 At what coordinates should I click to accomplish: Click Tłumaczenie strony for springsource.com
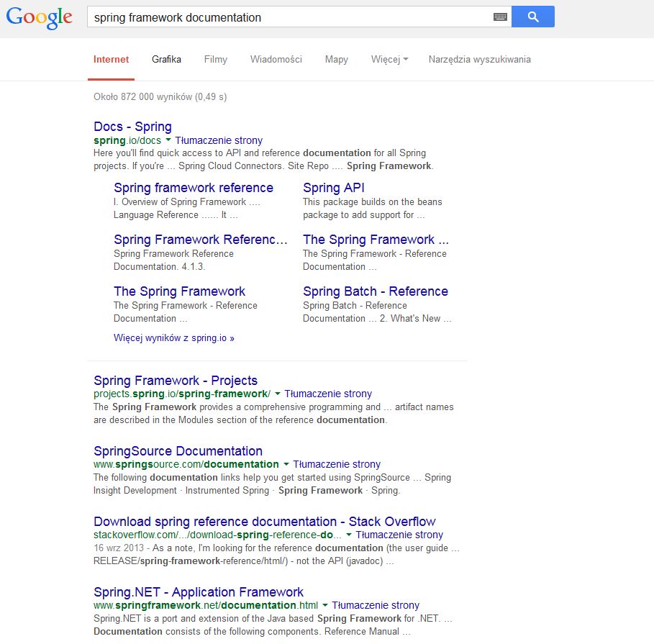tap(337, 464)
